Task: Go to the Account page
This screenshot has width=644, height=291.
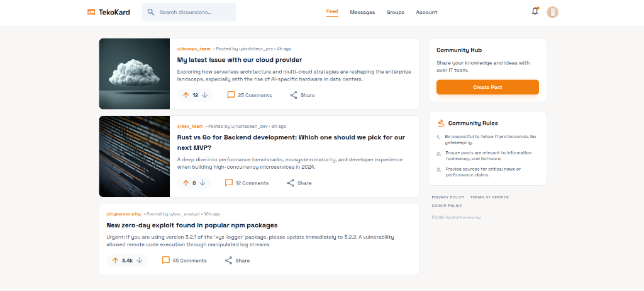Action: click(426, 12)
